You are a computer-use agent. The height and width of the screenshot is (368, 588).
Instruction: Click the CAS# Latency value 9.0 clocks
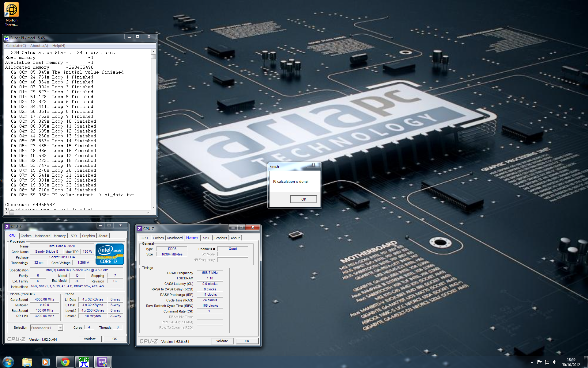(x=210, y=284)
